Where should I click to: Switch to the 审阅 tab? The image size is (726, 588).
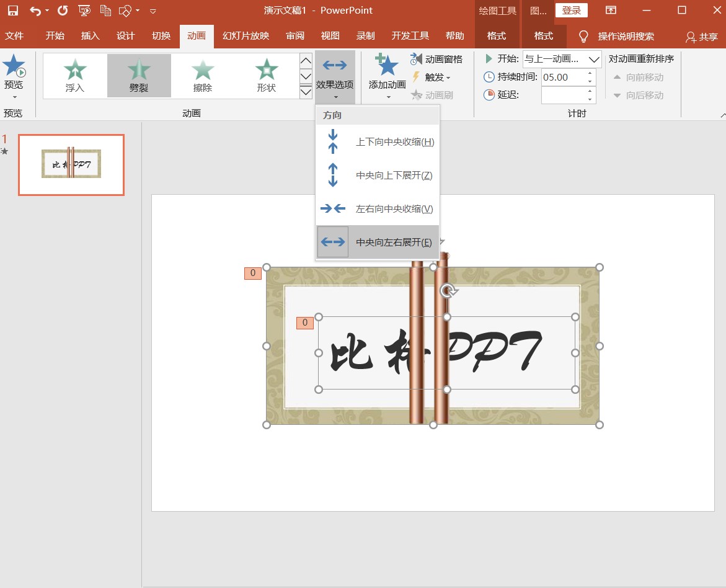click(x=295, y=36)
